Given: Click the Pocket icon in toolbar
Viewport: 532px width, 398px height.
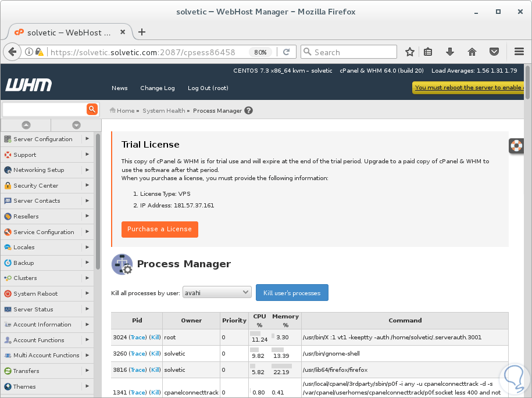Looking at the screenshot, I should point(494,52).
